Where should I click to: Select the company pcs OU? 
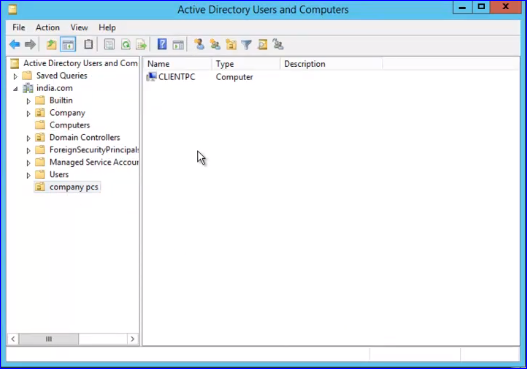(74, 187)
